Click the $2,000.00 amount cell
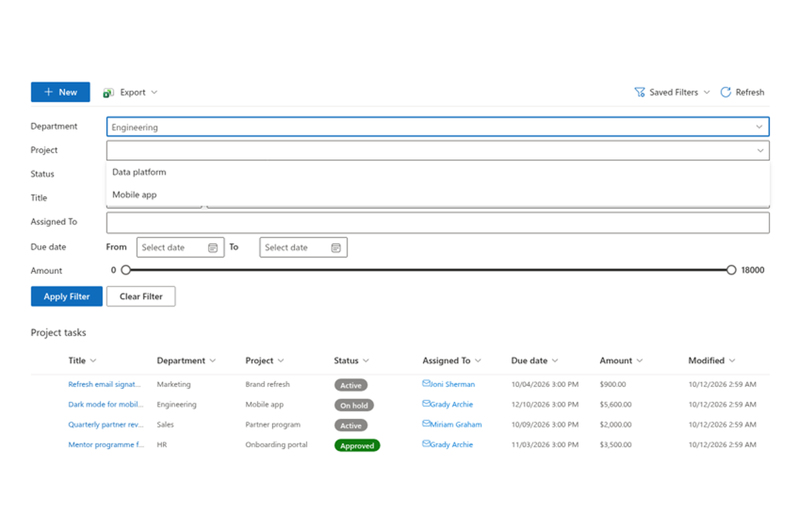798x532 pixels. 616,424
